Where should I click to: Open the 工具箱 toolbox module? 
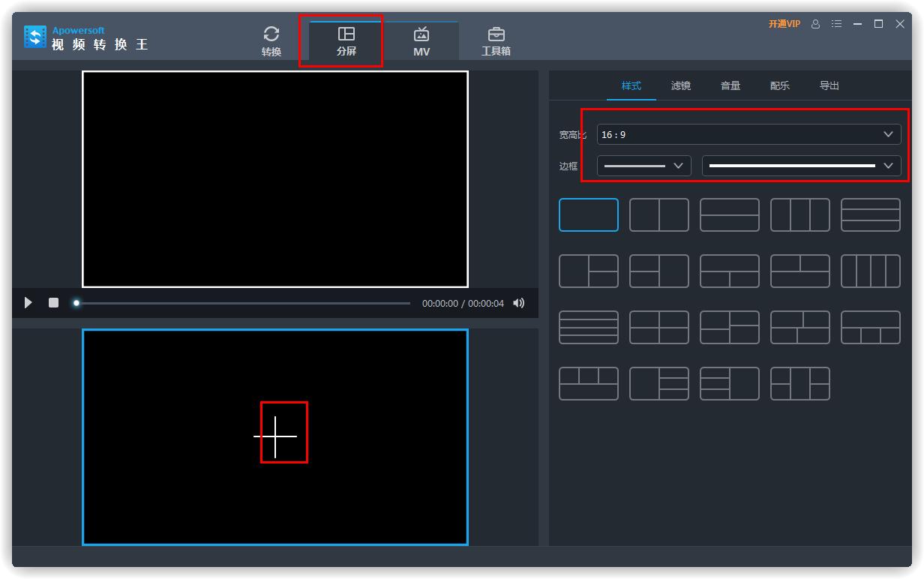point(496,41)
